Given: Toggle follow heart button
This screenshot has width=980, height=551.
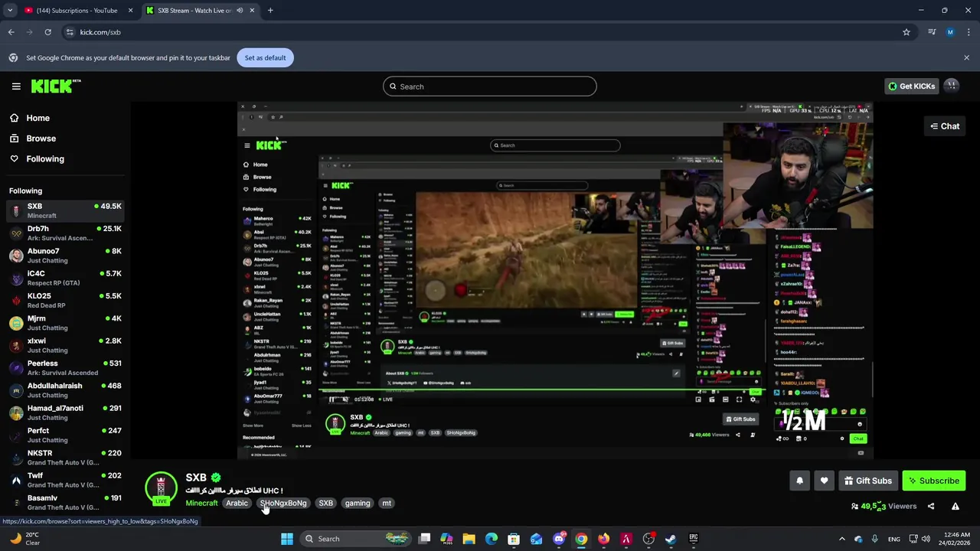Looking at the screenshot, I should (824, 481).
